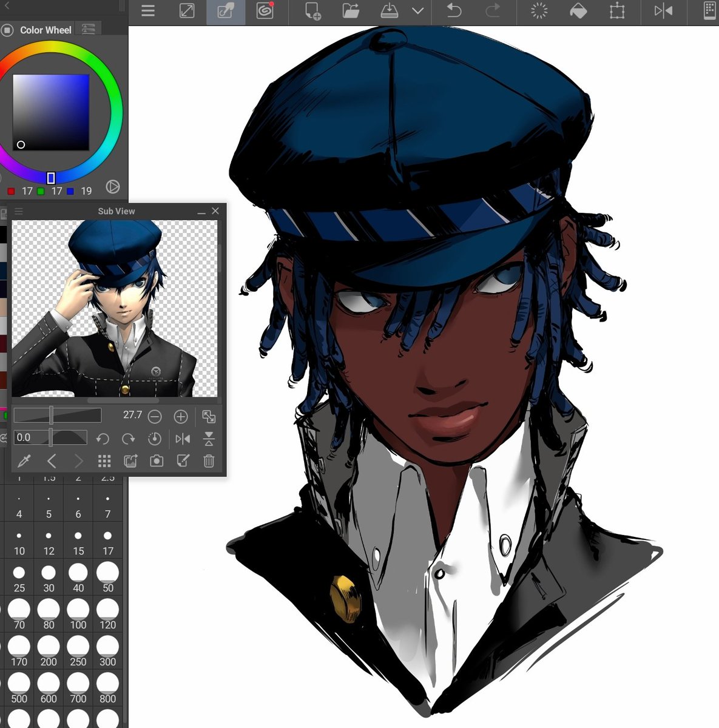Select brush size 25

[19, 580]
